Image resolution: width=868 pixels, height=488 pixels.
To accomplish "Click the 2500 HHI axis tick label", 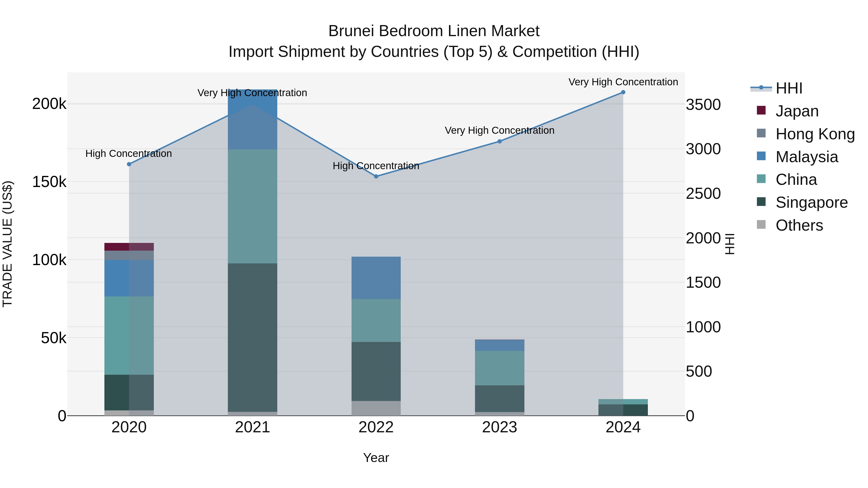I will click(x=704, y=193).
